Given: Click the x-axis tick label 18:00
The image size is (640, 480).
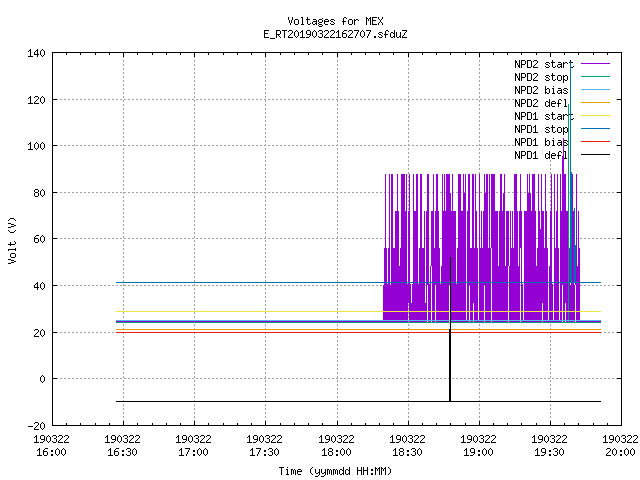Looking at the screenshot, I should click(336, 453).
